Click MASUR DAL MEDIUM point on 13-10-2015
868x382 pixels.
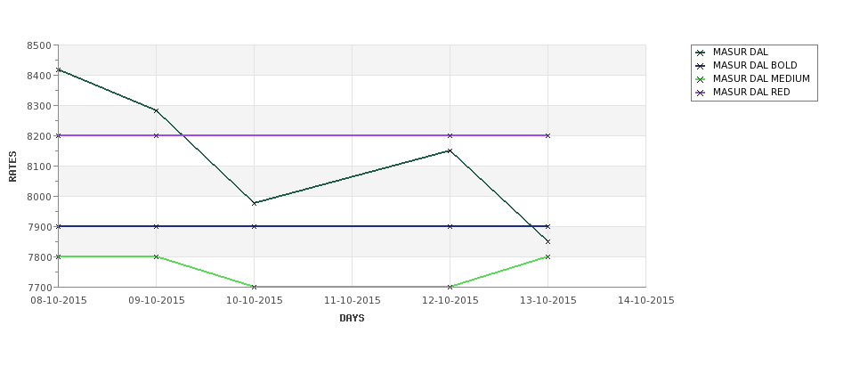point(548,256)
